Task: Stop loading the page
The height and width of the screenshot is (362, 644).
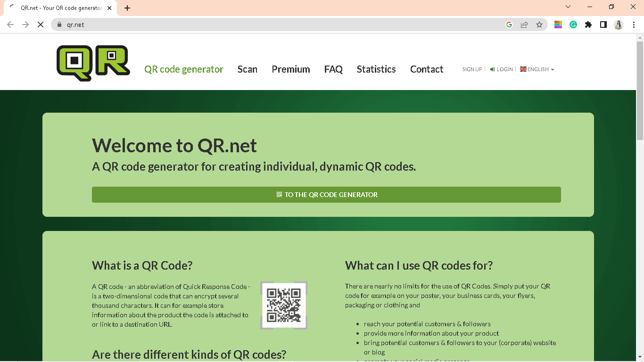Action: [x=41, y=25]
